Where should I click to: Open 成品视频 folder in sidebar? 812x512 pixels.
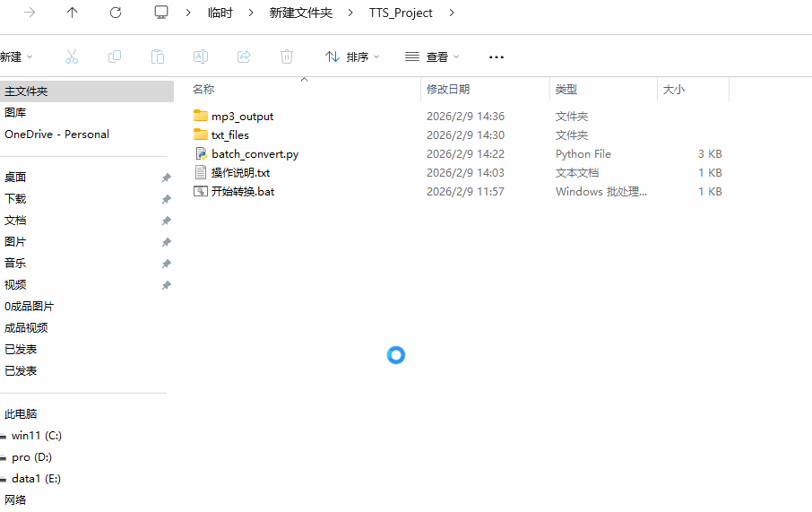pos(26,327)
